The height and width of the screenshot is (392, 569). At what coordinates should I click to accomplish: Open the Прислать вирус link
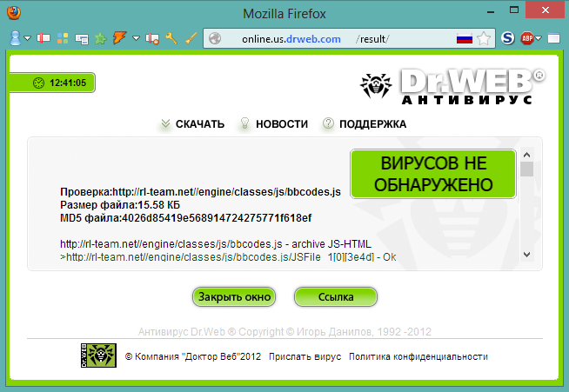(305, 357)
